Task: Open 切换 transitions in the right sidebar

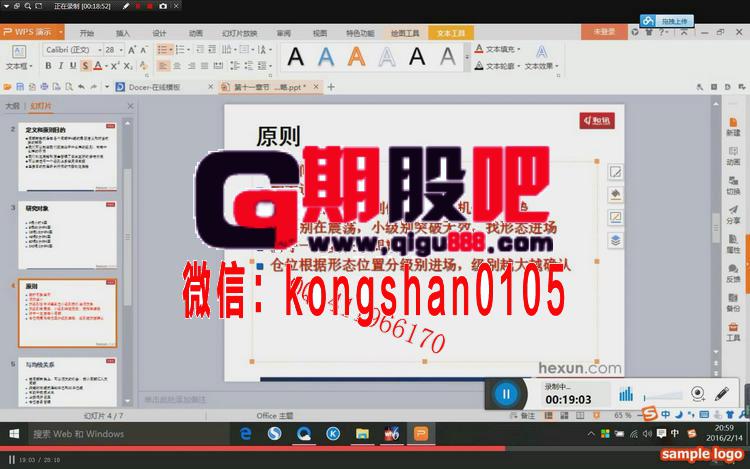Action: [733, 185]
